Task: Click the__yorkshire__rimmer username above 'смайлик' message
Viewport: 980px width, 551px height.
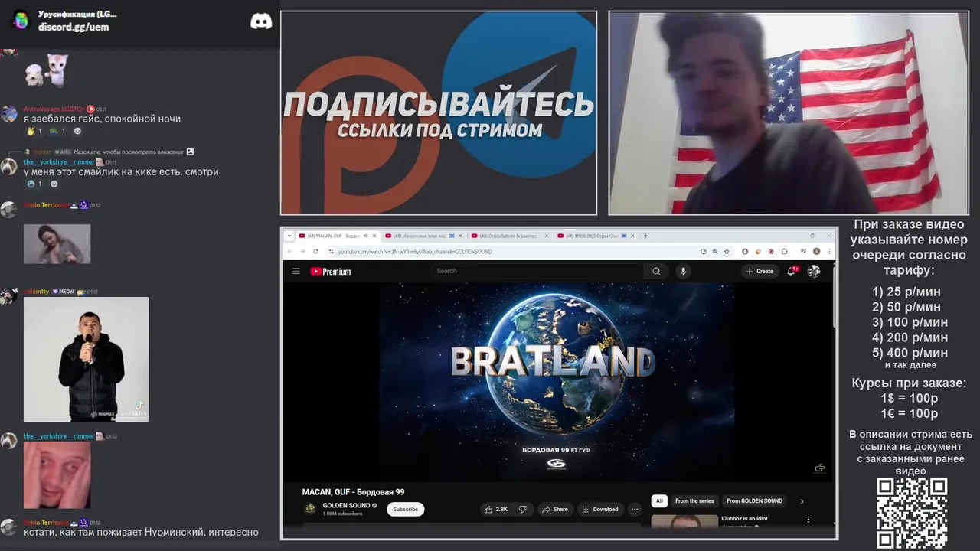Action: tap(59, 162)
